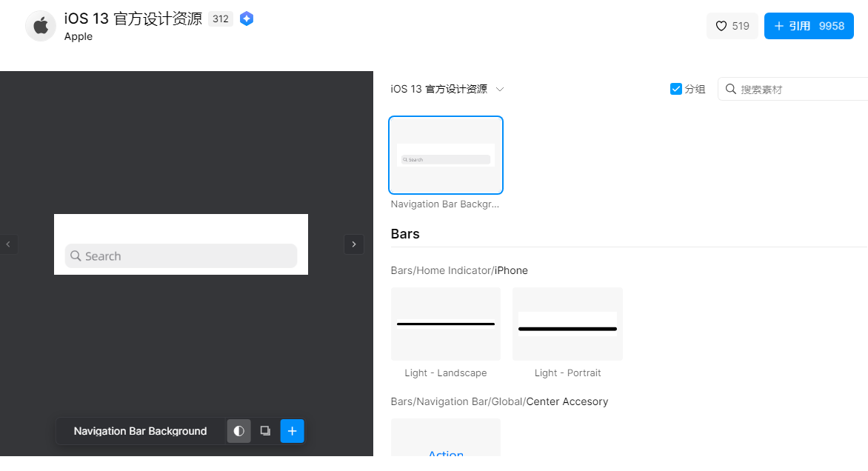Image resolution: width=868 pixels, height=471 pixels.
Task: Click the magnifier icon in 搜索素材 field
Action: pos(731,89)
